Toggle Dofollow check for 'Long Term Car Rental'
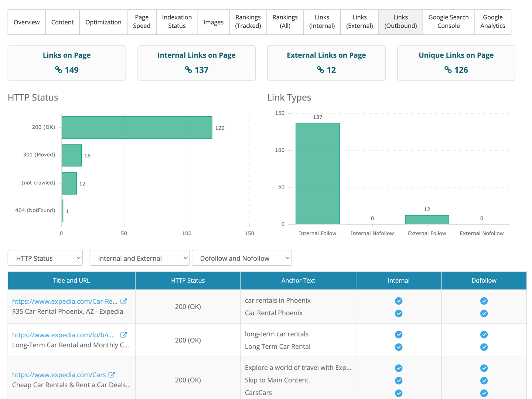Screen dimensions: 532x399 point(484,347)
